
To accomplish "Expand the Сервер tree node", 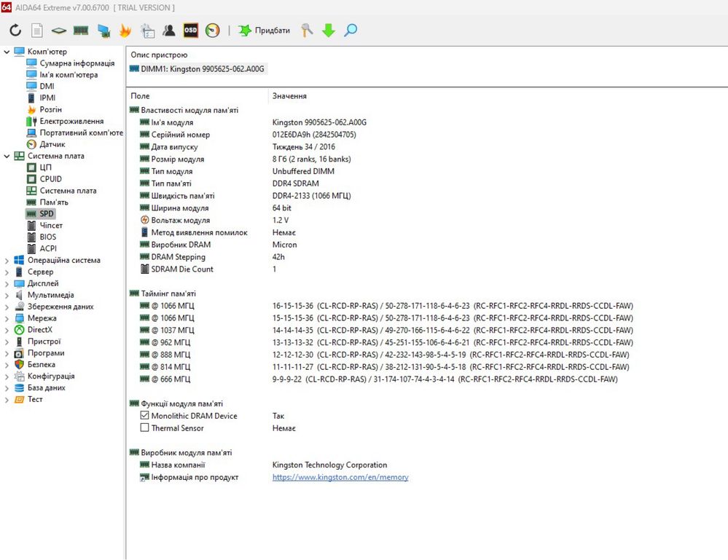I will [x=7, y=272].
